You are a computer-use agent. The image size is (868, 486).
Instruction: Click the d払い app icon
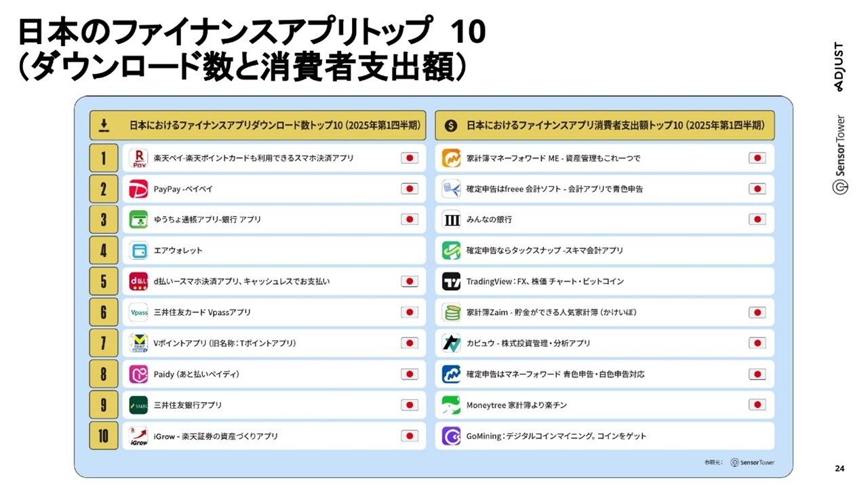[138, 281]
